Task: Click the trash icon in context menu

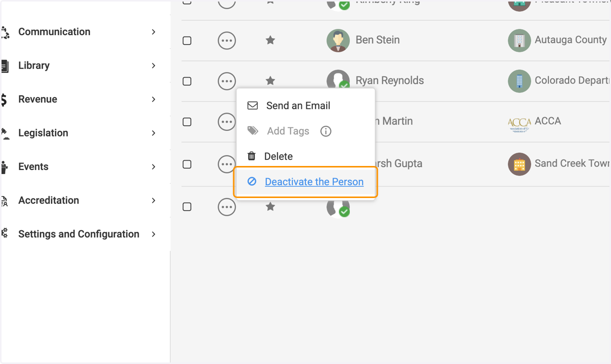Action: pos(252,156)
